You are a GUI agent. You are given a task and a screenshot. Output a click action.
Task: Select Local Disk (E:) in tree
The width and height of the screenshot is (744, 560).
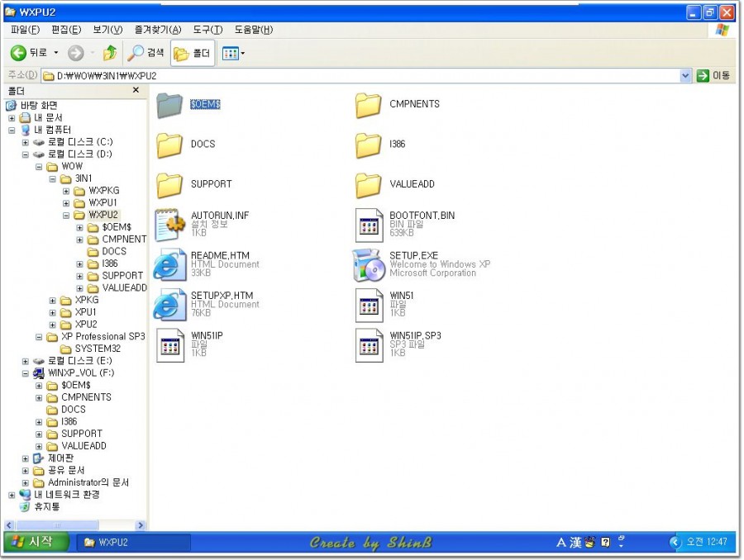click(79, 361)
